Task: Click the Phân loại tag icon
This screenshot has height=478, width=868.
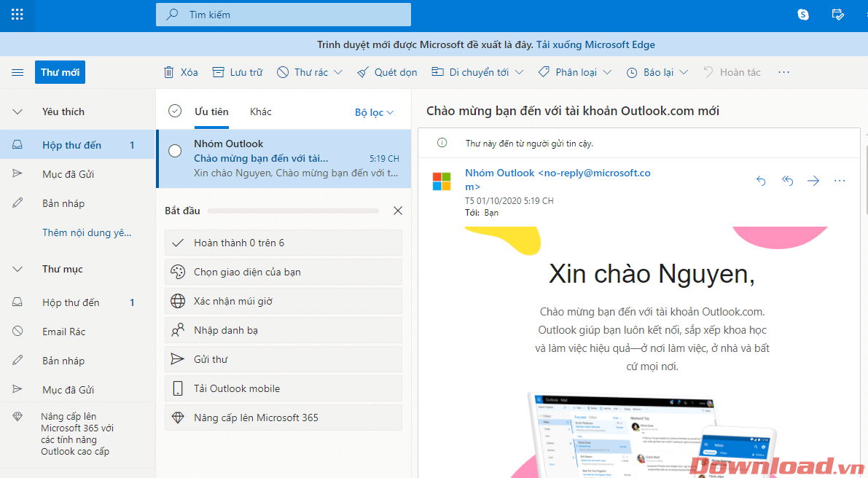Action: (544, 72)
